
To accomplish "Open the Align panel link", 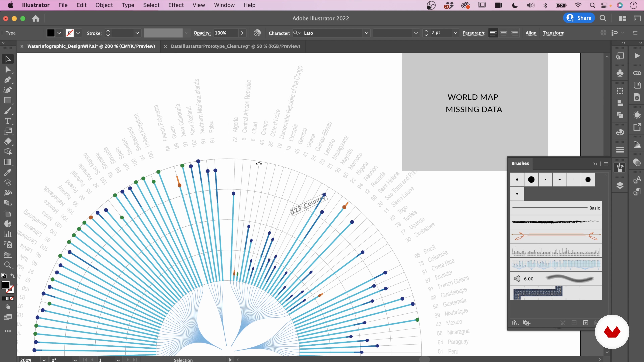I will coord(531,33).
